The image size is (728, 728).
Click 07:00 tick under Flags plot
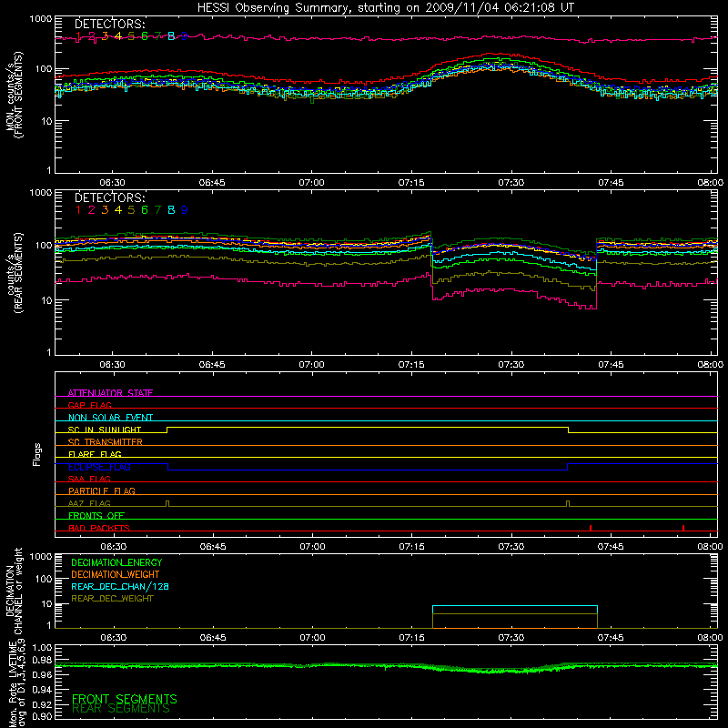312,547
